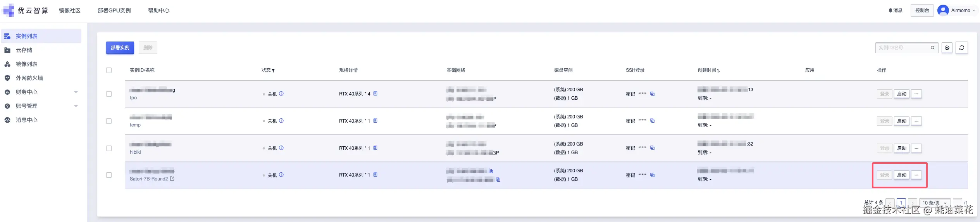Open the table column settings gear icon
980x222 pixels.
tap(947, 48)
